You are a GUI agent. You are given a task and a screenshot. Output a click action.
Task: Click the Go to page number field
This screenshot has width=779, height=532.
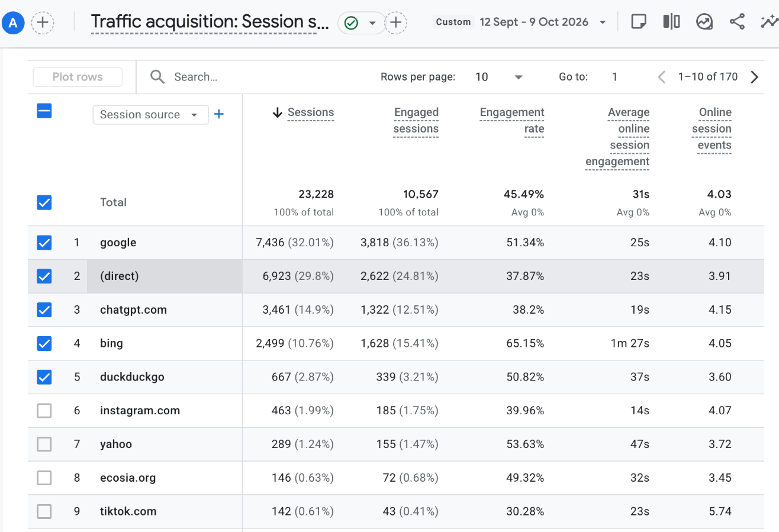tap(615, 77)
